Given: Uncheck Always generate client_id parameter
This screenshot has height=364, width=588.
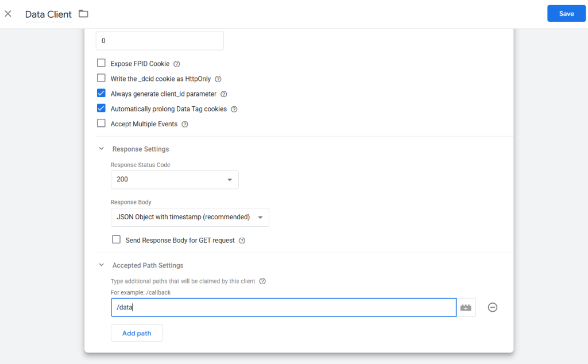Looking at the screenshot, I should tap(101, 94).
